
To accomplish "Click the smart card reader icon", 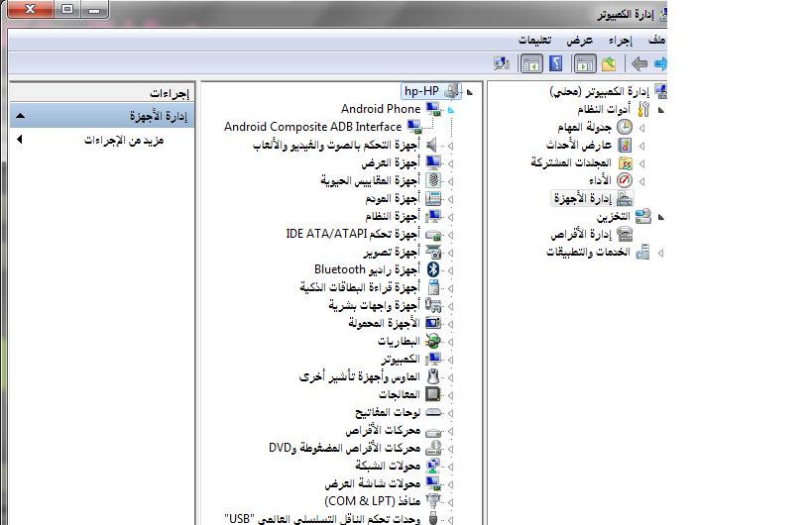I will 433,287.
